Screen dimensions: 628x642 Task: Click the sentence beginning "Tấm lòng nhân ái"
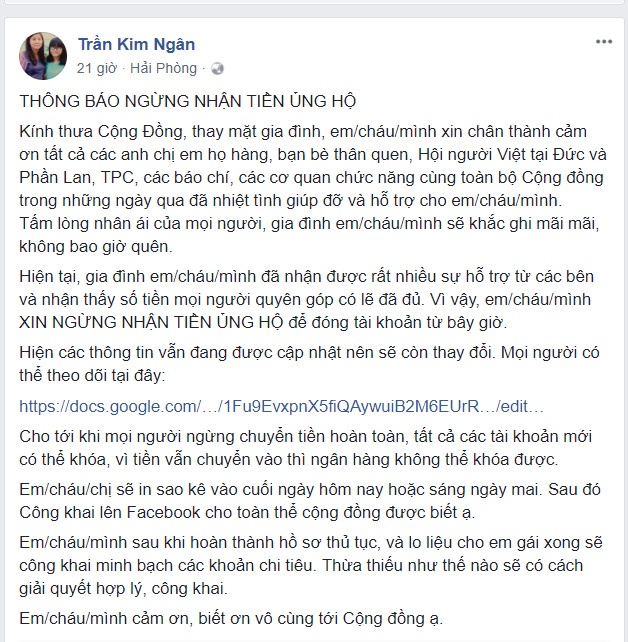[309, 235]
